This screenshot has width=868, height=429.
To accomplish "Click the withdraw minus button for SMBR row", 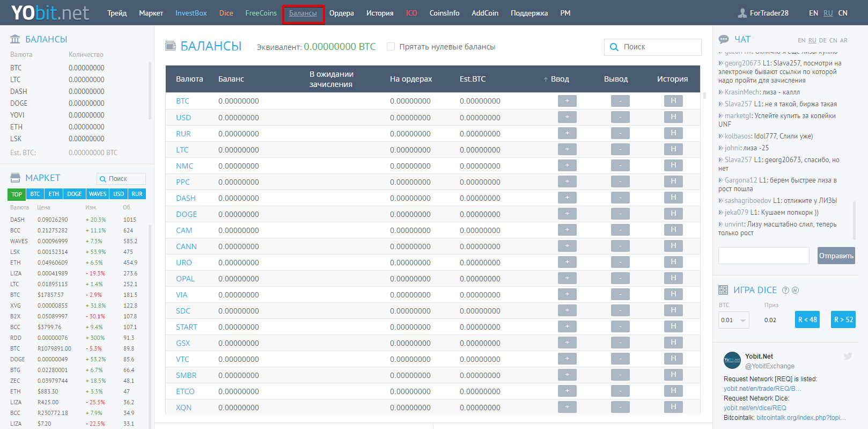I will pos(620,375).
